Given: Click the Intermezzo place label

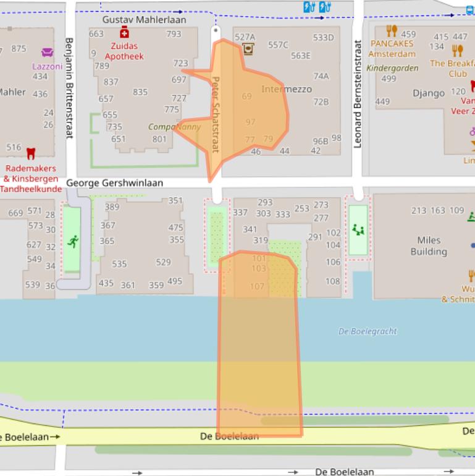Looking at the screenshot, I should [287, 89].
